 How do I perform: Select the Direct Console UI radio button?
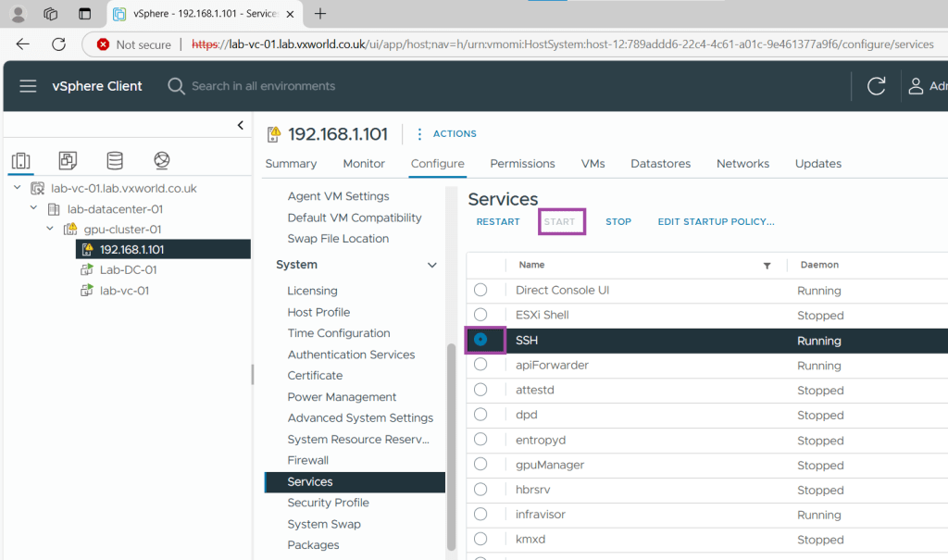click(480, 290)
